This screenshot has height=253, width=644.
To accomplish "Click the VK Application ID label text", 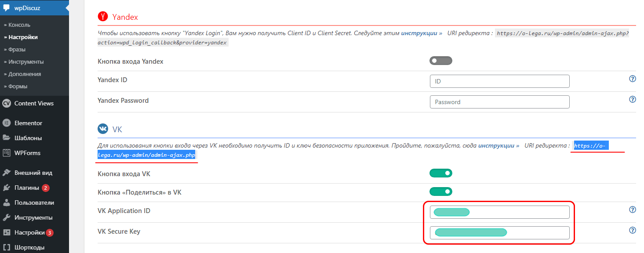I will [x=124, y=211].
